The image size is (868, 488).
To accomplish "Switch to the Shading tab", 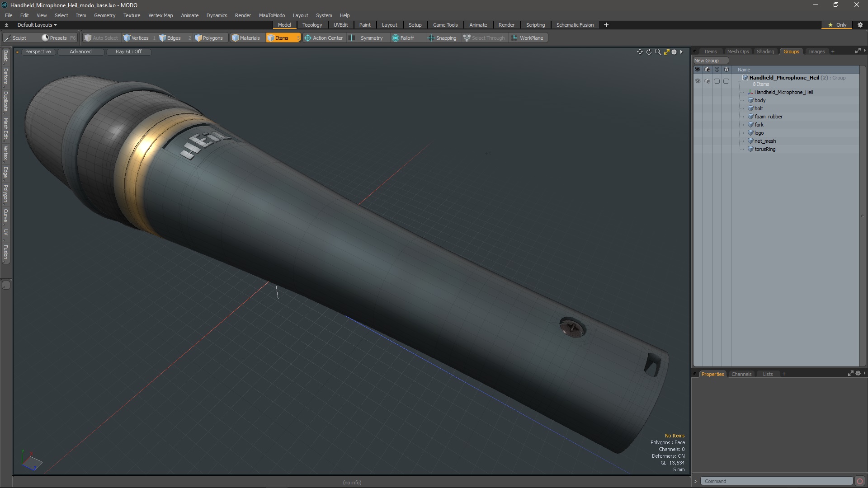I will [x=765, y=52].
